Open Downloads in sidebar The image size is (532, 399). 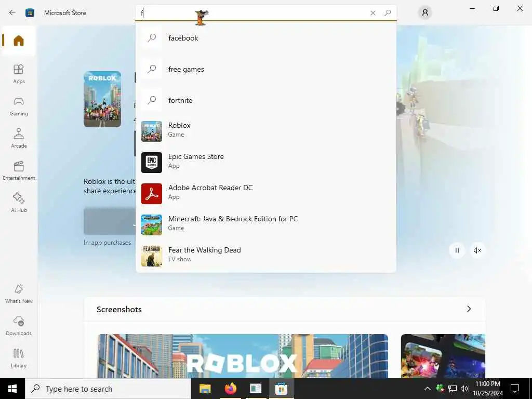[19, 326]
